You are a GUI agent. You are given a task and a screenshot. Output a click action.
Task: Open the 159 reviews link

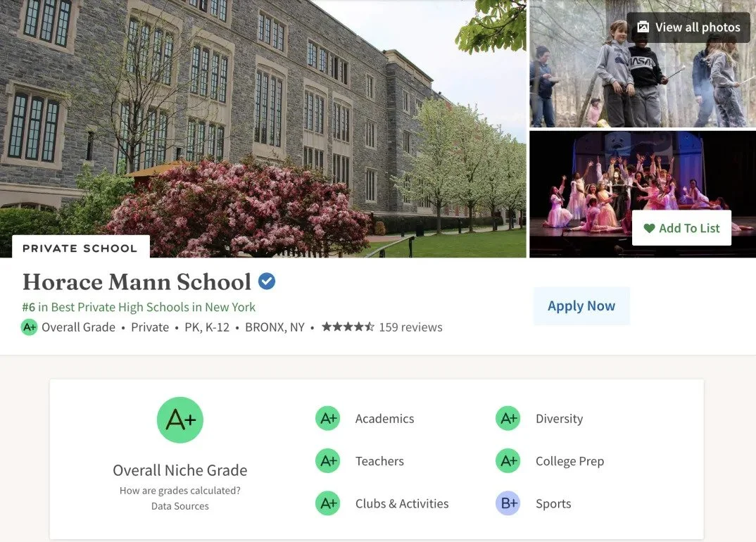coord(411,327)
